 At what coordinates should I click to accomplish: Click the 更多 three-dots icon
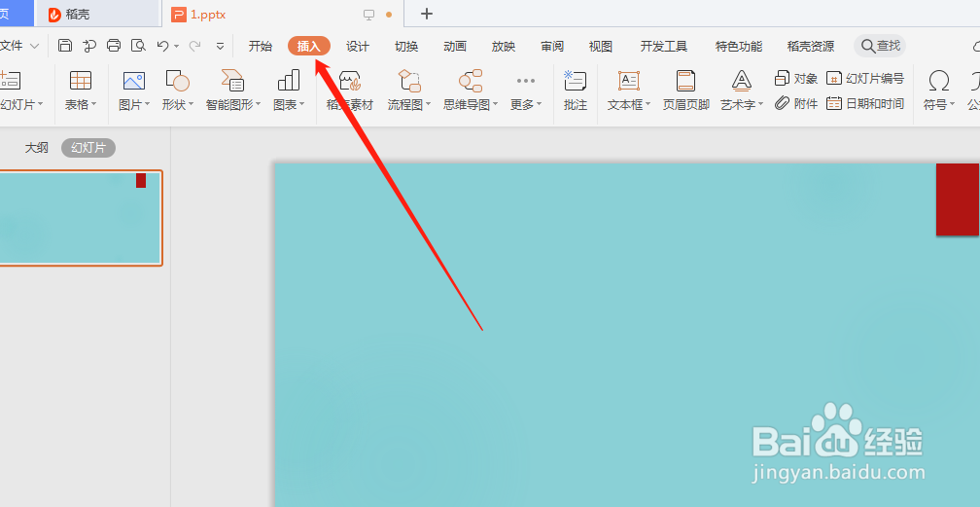coord(526,81)
